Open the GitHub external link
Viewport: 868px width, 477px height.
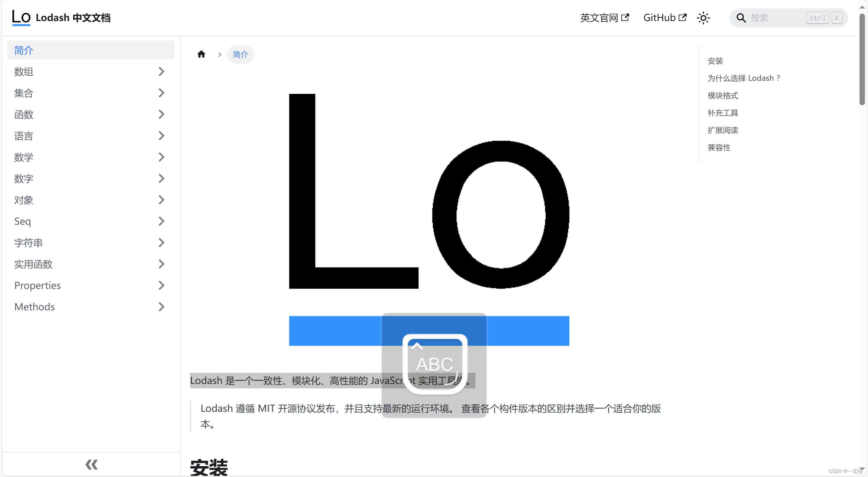[665, 18]
